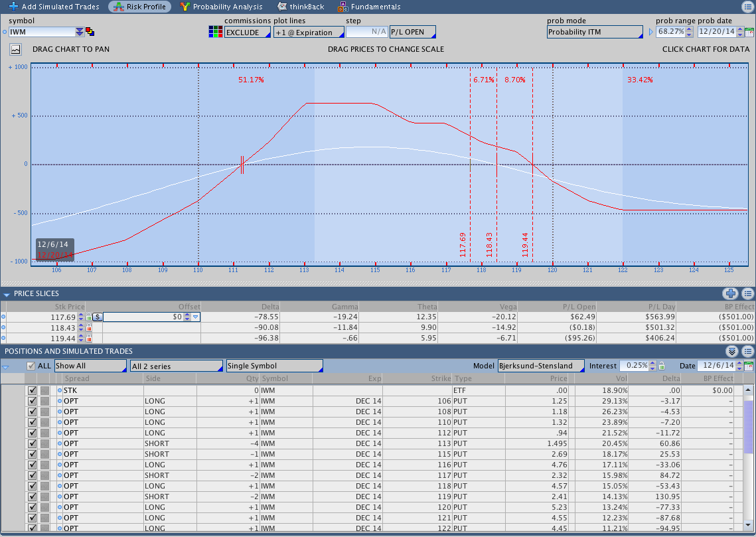The width and height of the screenshot is (756, 537).
Task: Click the blue circle on the 117.69 slice row
Action: click(x=4, y=317)
